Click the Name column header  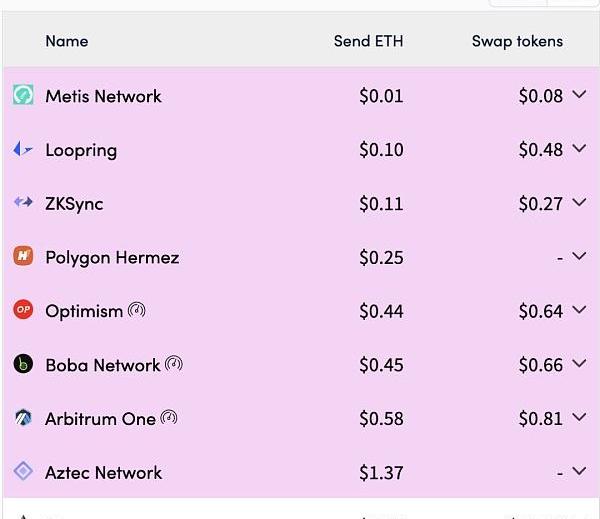pyautogui.click(x=67, y=41)
